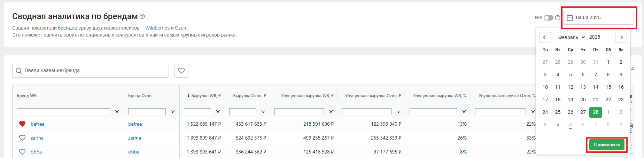This screenshot has height=158, width=644.
Task: Click the calendar icon in date field
Action: (x=570, y=18)
